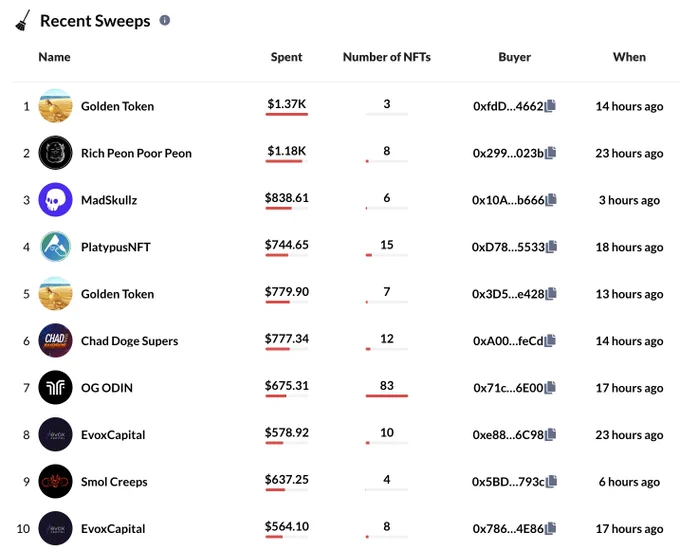The height and width of the screenshot is (551, 680).
Task: Click buyer address 0x299...023b
Action: 508,153
